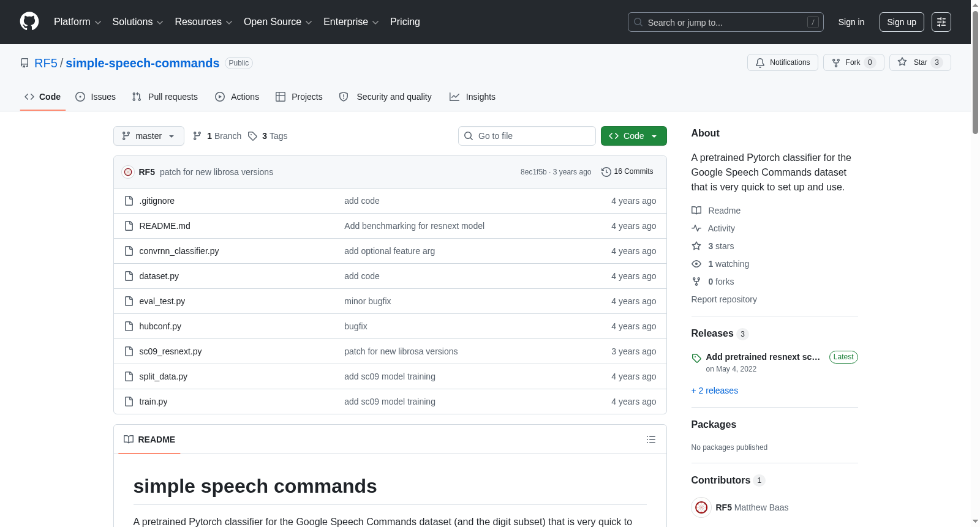
Task: Switch to Security and quality tab
Action: tap(385, 97)
